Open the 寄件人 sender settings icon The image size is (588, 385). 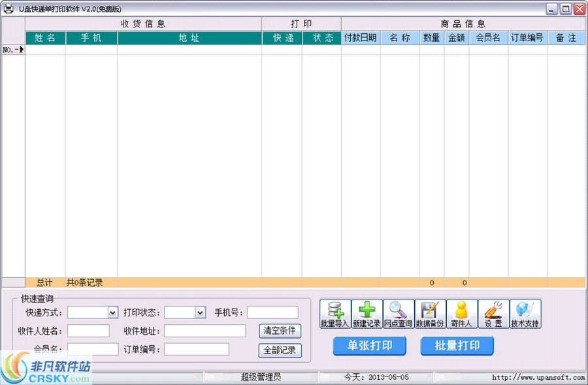pyautogui.click(x=461, y=312)
